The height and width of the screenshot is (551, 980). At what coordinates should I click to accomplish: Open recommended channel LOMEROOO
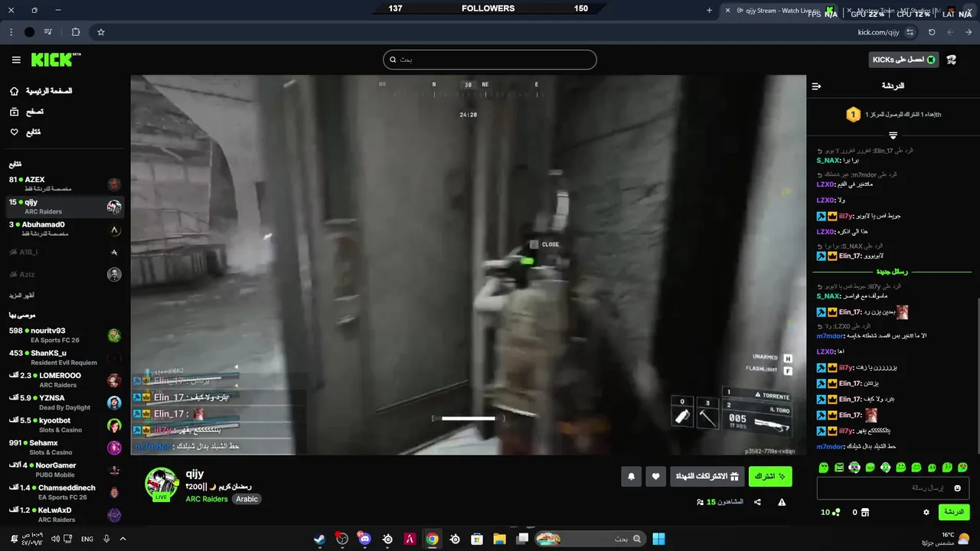click(x=65, y=380)
